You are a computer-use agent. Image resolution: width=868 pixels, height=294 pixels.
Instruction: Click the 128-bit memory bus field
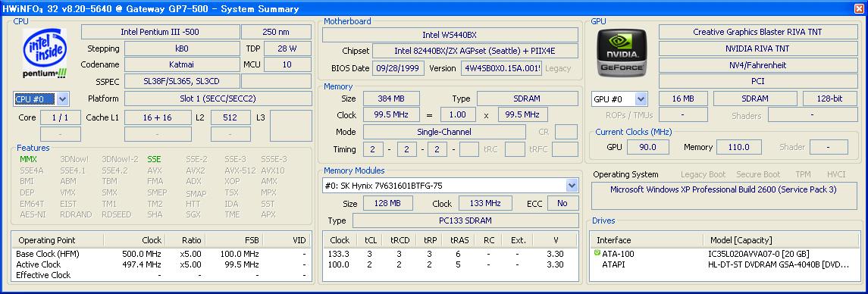pyautogui.click(x=830, y=99)
